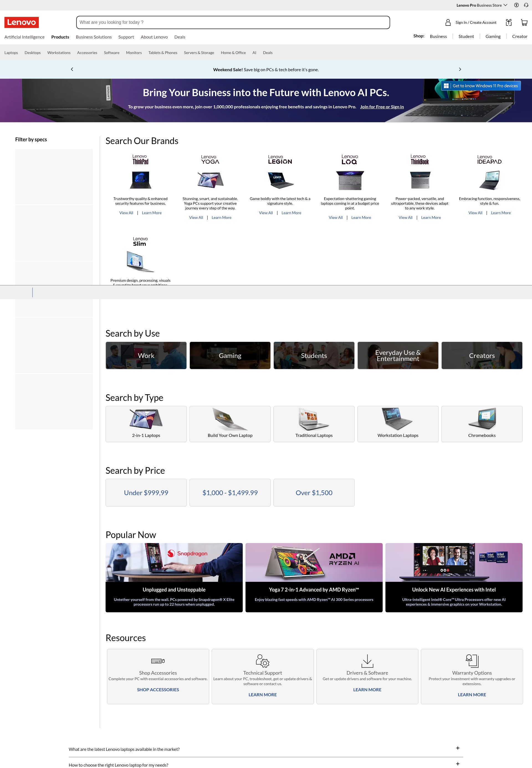This screenshot has height=768, width=532.
Task: Open the shopping cart icon
Action: click(x=524, y=22)
